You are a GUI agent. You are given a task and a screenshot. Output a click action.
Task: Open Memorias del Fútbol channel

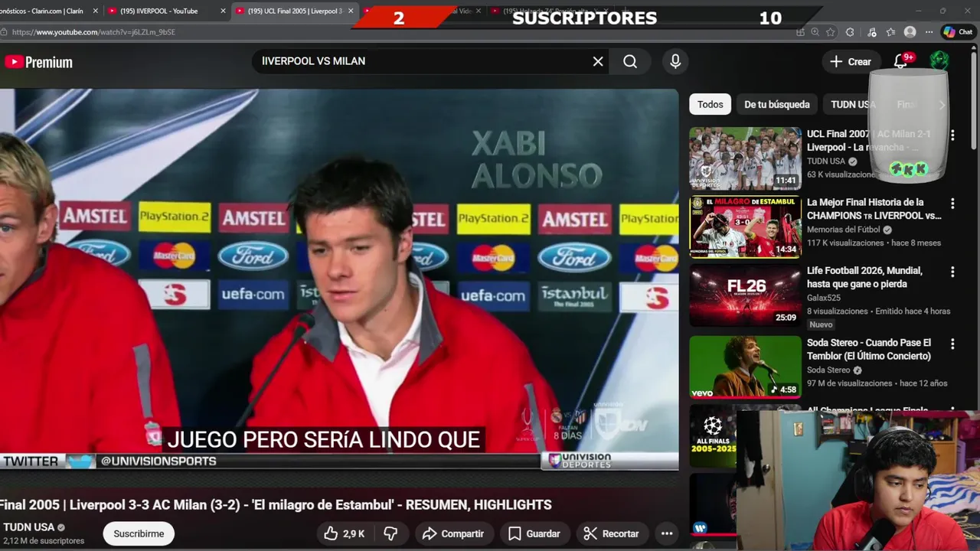843,230
